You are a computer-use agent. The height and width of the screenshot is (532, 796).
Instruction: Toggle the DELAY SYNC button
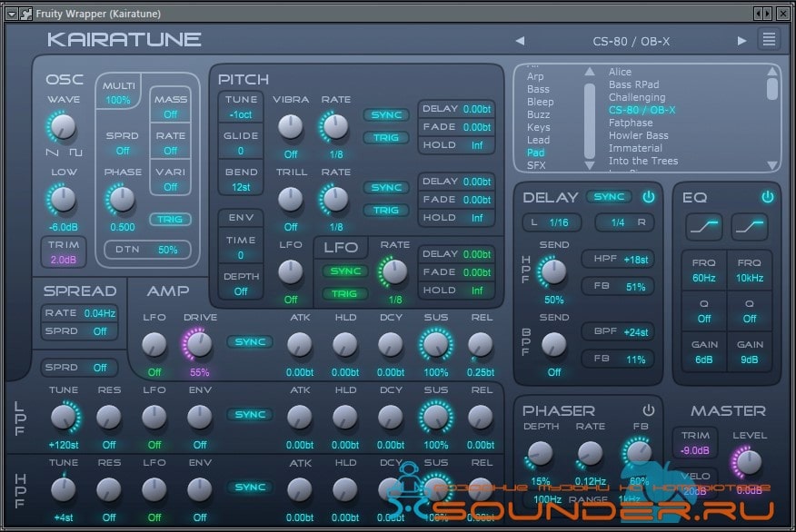click(x=609, y=197)
